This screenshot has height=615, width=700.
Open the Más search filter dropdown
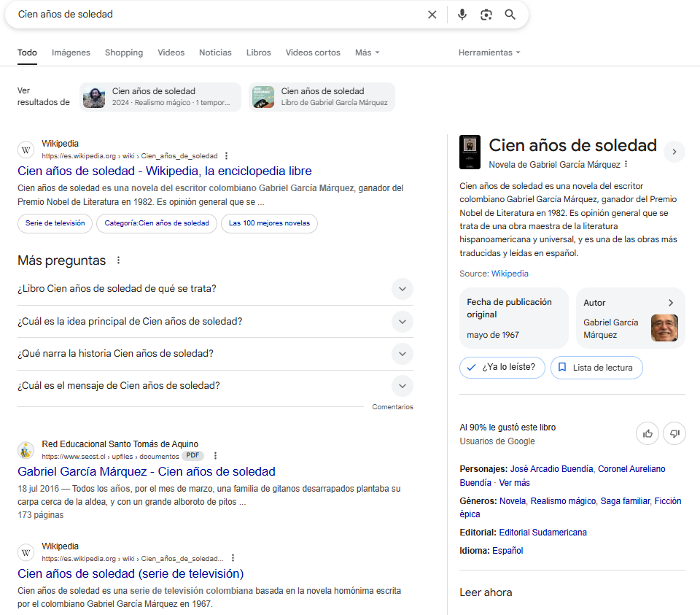click(x=367, y=53)
